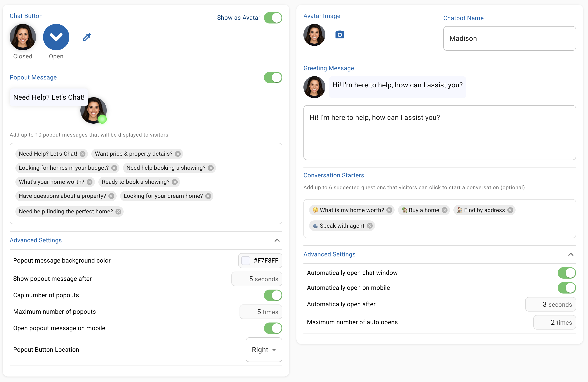Click the eyedropper color picker icon
588x382 pixels.
pos(87,37)
